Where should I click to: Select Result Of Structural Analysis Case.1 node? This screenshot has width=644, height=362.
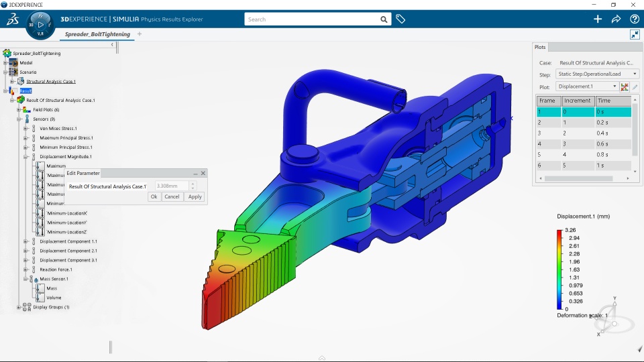point(60,100)
